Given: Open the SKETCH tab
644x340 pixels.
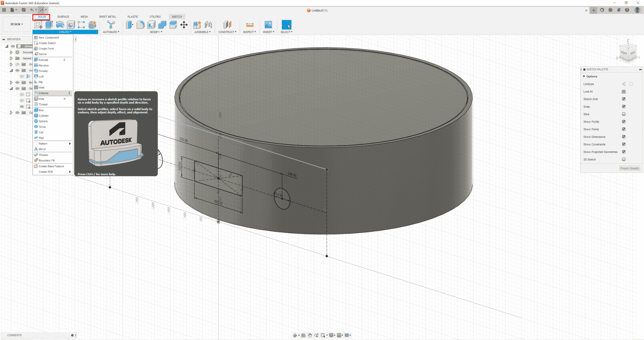Looking at the screenshot, I should click(x=177, y=17).
